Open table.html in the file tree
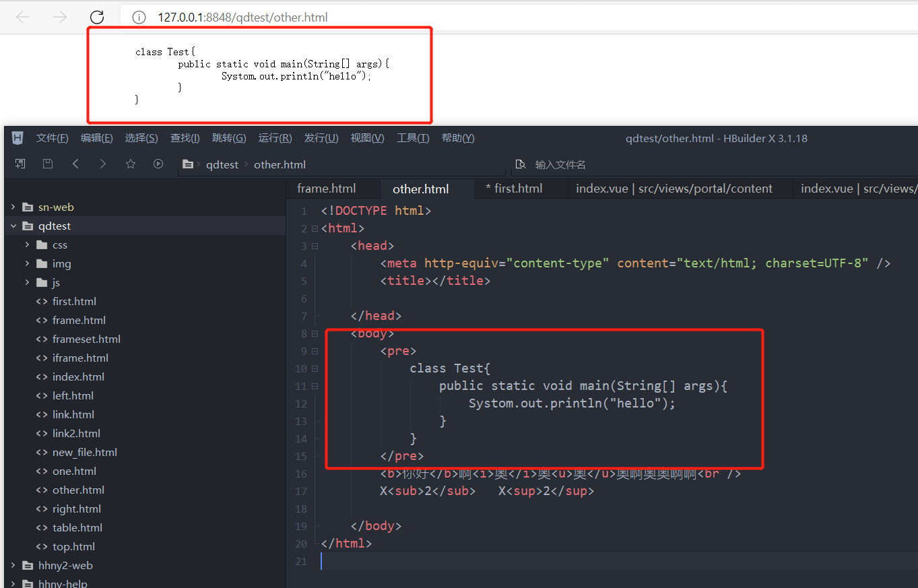The image size is (918, 588). [77, 527]
